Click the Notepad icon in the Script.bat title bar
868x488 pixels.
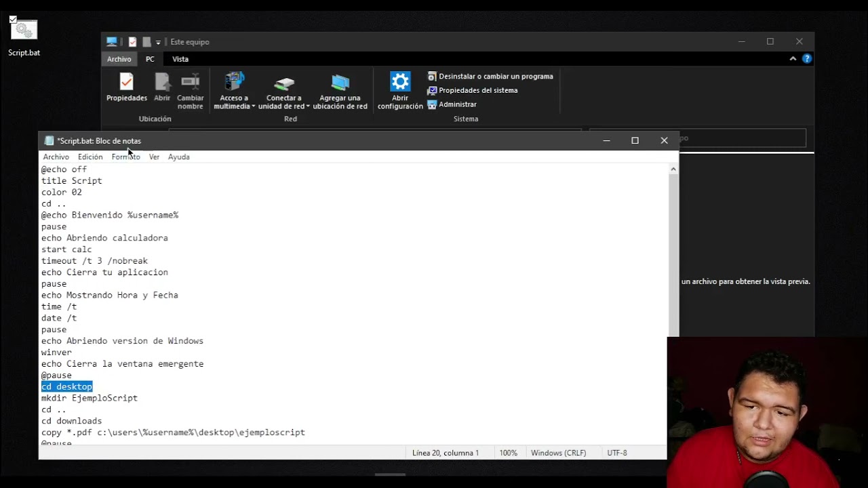pos(49,141)
